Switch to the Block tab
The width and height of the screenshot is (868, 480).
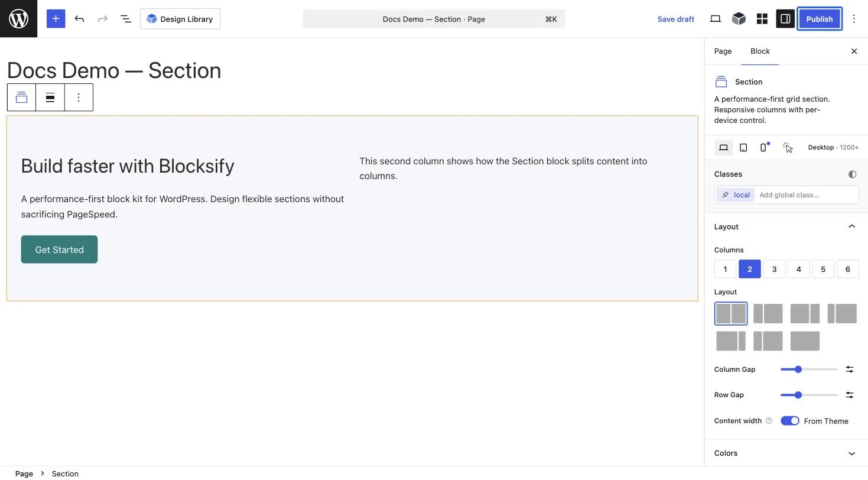(x=760, y=51)
